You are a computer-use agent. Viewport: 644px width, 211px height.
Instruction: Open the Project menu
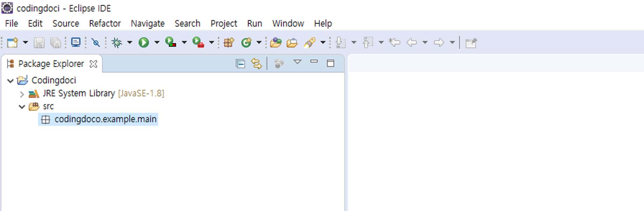224,23
